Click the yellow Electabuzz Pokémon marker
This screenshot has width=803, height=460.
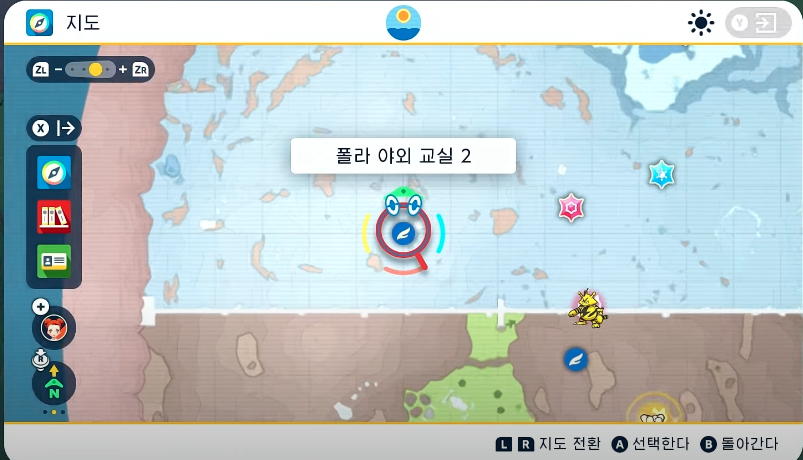click(x=587, y=308)
